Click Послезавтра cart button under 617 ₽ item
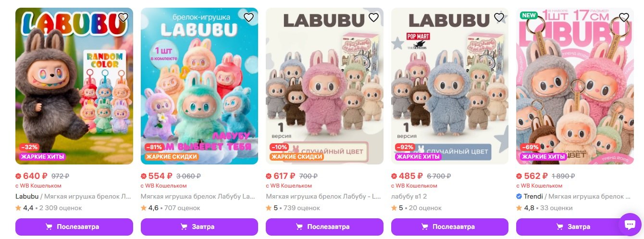The image size is (644, 239). [324, 227]
